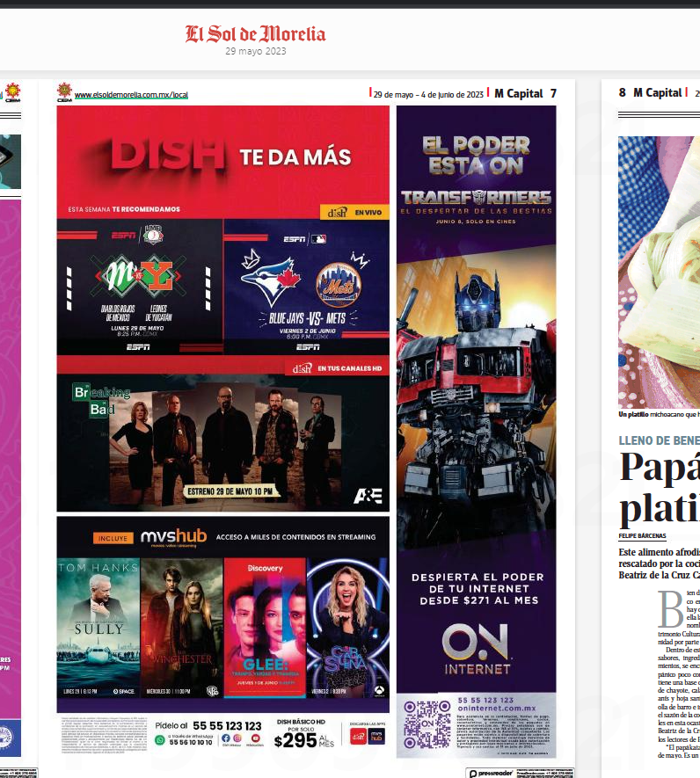Click the food dish photo on page 8
700x778 pixels.
tap(659, 273)
